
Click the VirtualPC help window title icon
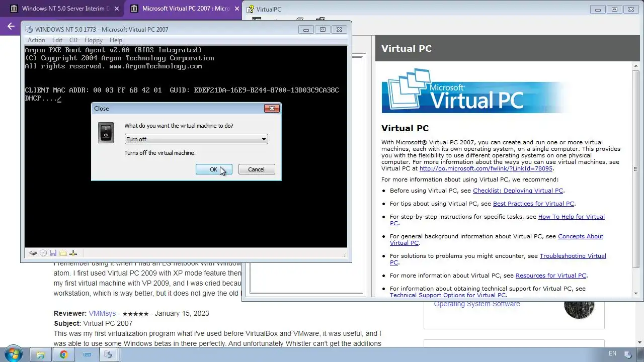tap(250, 10)
